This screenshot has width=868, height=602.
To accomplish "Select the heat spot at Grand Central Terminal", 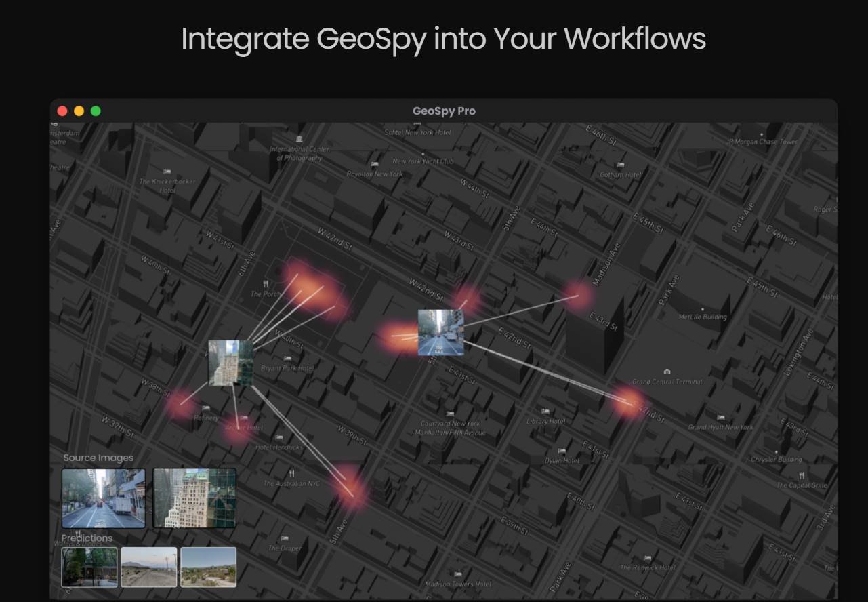I will point(629,401).
